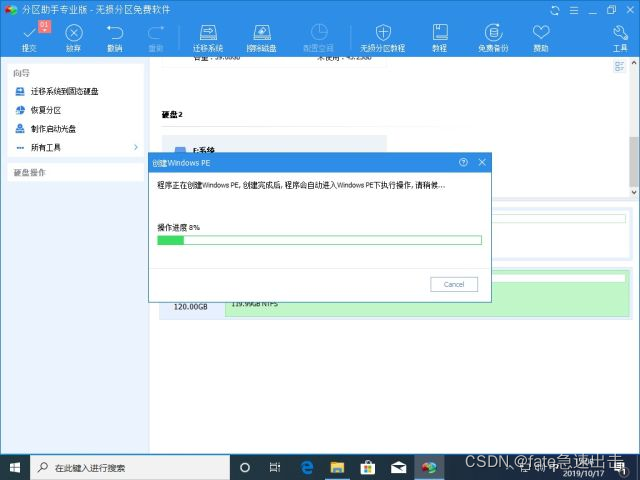
Task: Expand the 所有工具 chevron arrow
Action: pos(136,147)
